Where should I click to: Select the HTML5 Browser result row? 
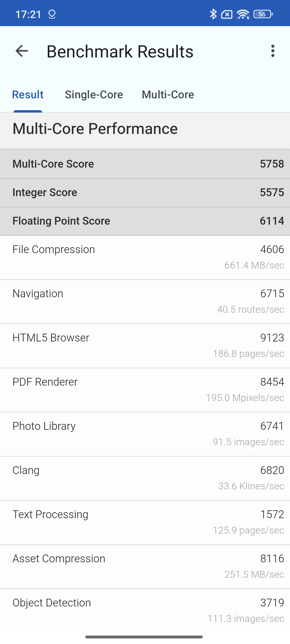tap(145, 346)
